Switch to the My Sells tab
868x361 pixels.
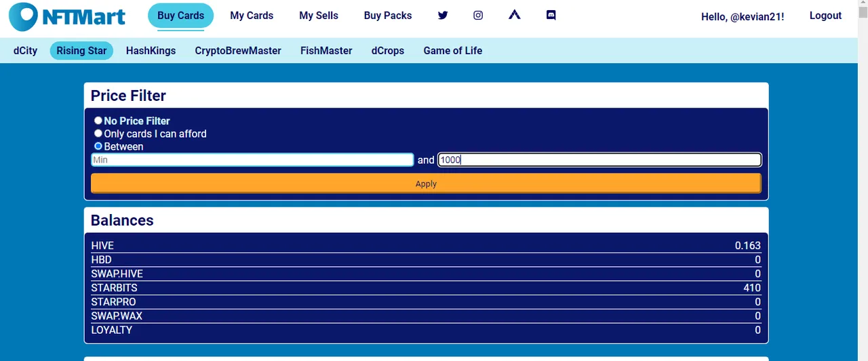[x=319, y=16]
